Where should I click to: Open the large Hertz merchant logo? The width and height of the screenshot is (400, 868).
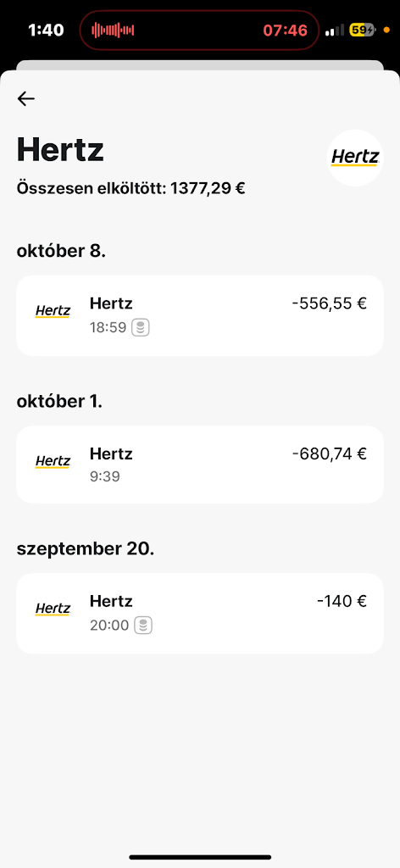[x=354, y=158]
